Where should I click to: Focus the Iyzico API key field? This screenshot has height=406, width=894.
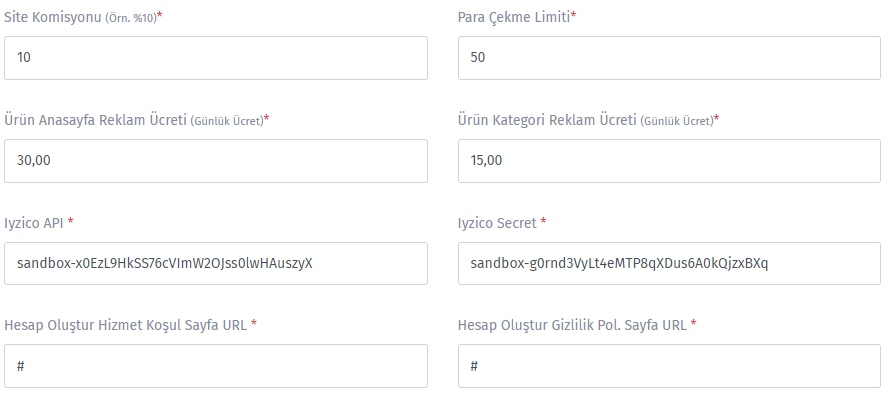216,263
